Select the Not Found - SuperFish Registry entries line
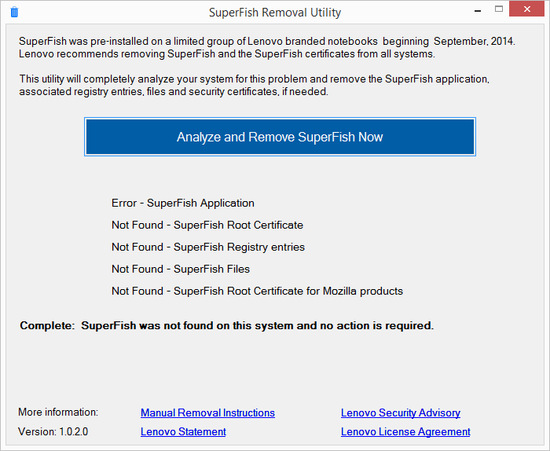This screenshot has width=550, height=451. click(x=208, y=247)
